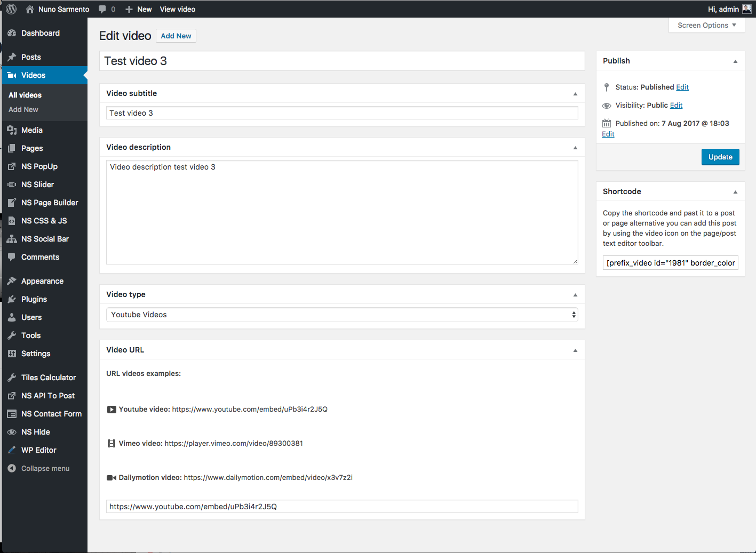
Task: Click the Users person icon
Action: click(x=12, y=317)
